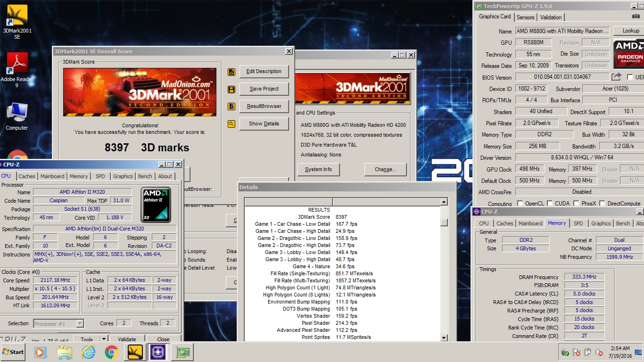Select the '3DMark Score' row in Details
Image resolution: width=644 pixels, height=362 pixels.
(x=343, y=217)
